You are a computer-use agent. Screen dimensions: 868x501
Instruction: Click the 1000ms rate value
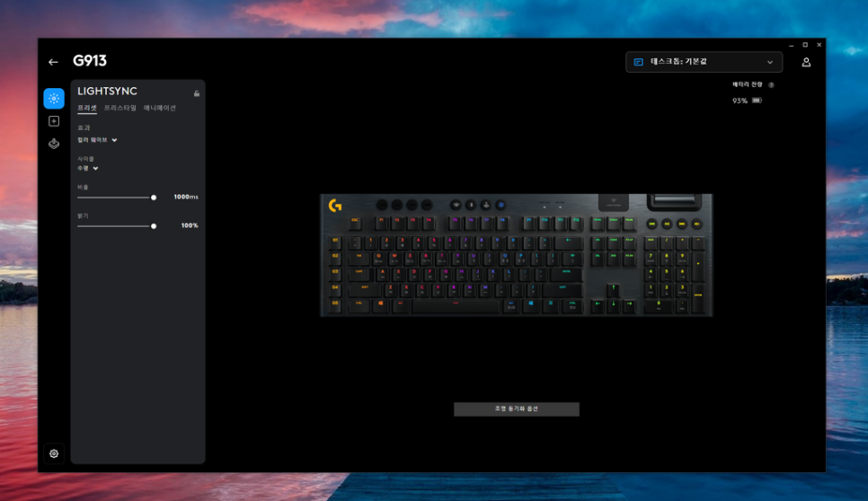[186, 197]
